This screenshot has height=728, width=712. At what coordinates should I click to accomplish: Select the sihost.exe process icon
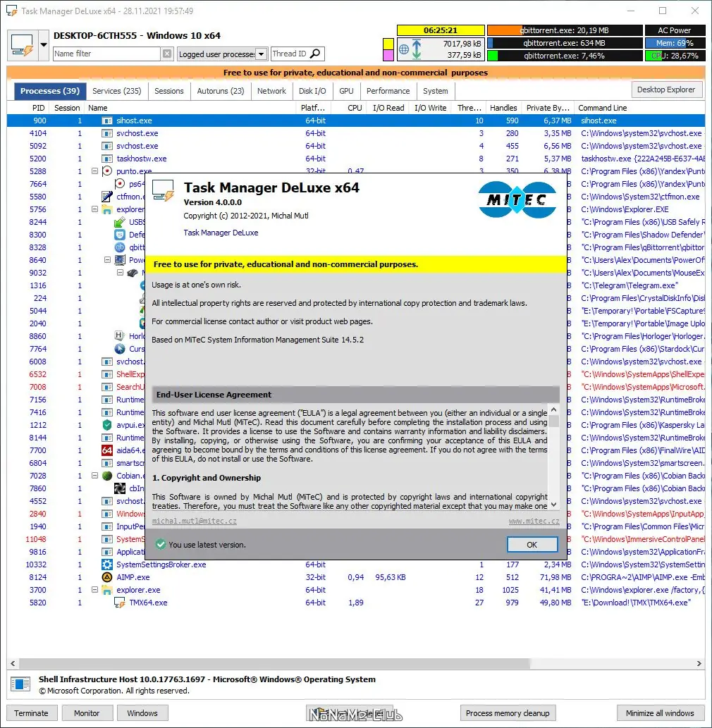107,121
